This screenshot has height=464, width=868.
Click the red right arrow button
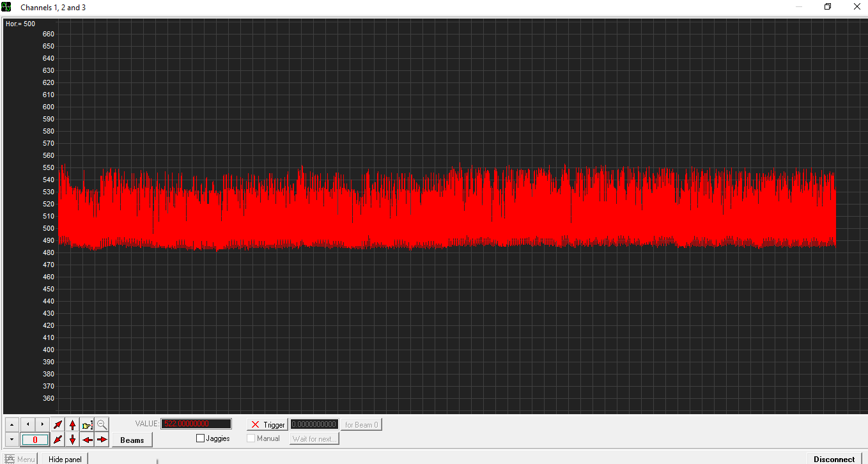click(x=102, y=440)
